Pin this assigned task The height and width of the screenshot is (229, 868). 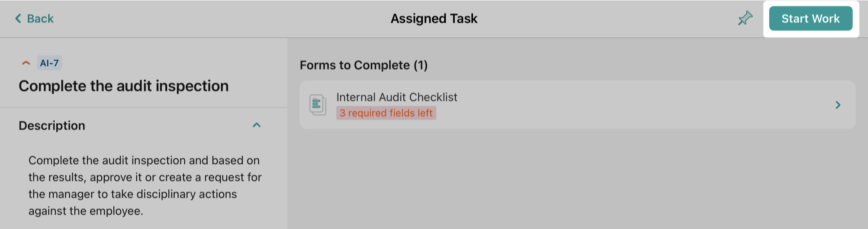point(745,18)
